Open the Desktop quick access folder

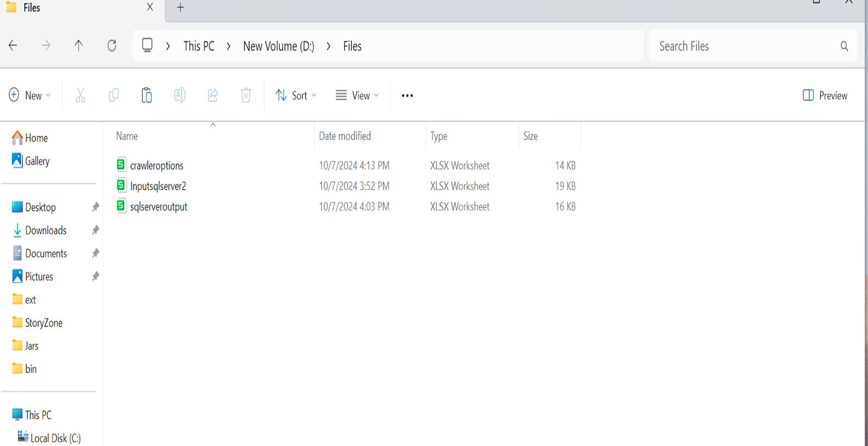tap(34, 207)
